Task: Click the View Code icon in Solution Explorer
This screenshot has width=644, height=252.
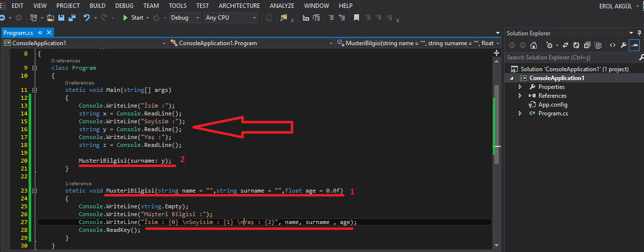Action: (612, 45)
